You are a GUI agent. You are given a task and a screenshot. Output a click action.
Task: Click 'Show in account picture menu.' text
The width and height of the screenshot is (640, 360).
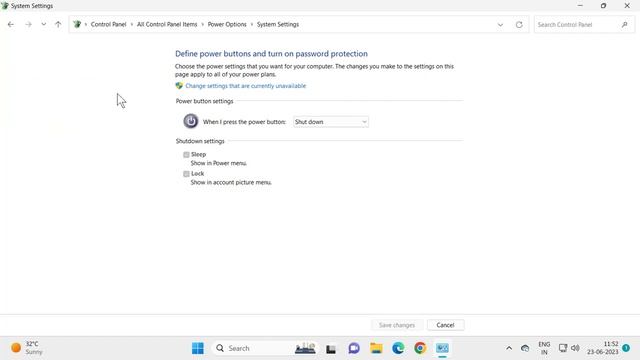point(231,182)
